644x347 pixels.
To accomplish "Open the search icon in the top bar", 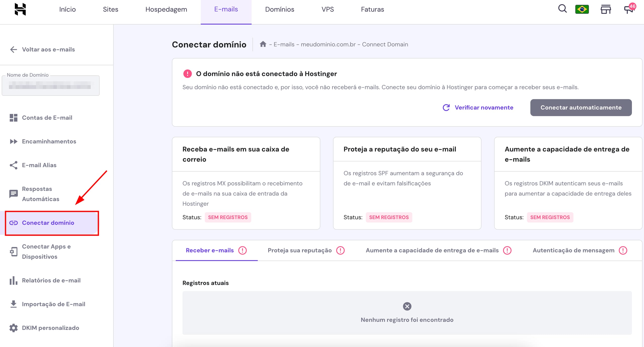I will coord(562,9).
